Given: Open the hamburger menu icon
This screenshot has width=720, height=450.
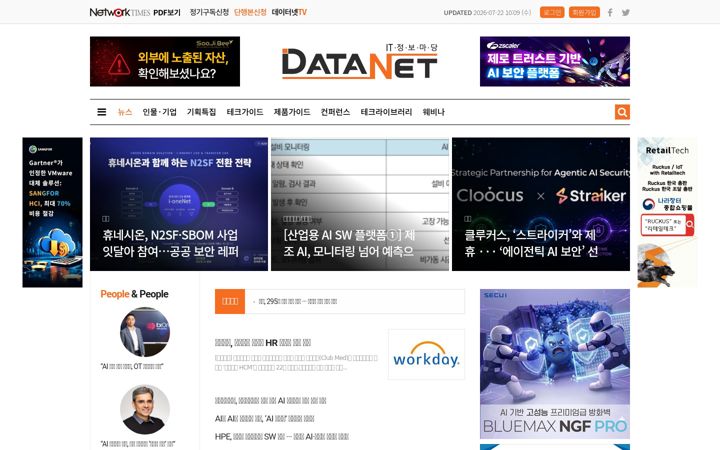Looking at the screenshot, I should pyautogui.click(x=101, y=112).
